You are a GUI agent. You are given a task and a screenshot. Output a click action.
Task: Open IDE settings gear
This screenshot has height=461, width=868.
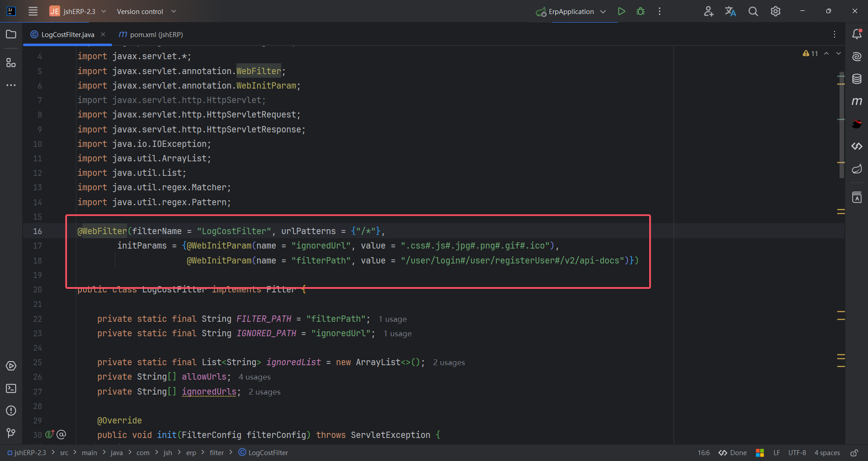click(776, 11)
